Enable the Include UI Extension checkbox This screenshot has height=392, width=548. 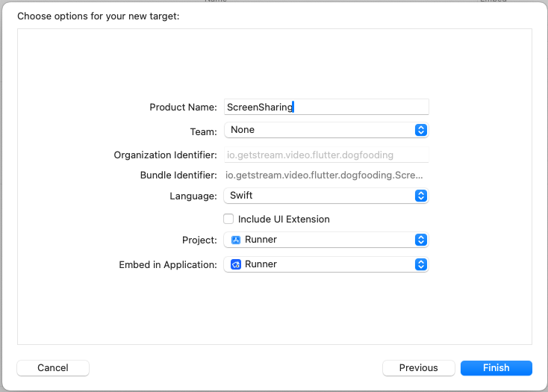(228, 219)
